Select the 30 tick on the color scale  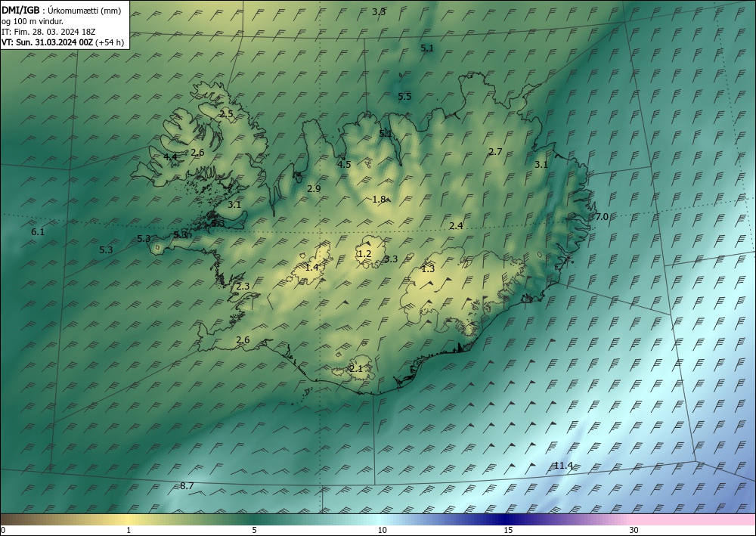click(x=634, y=530)
